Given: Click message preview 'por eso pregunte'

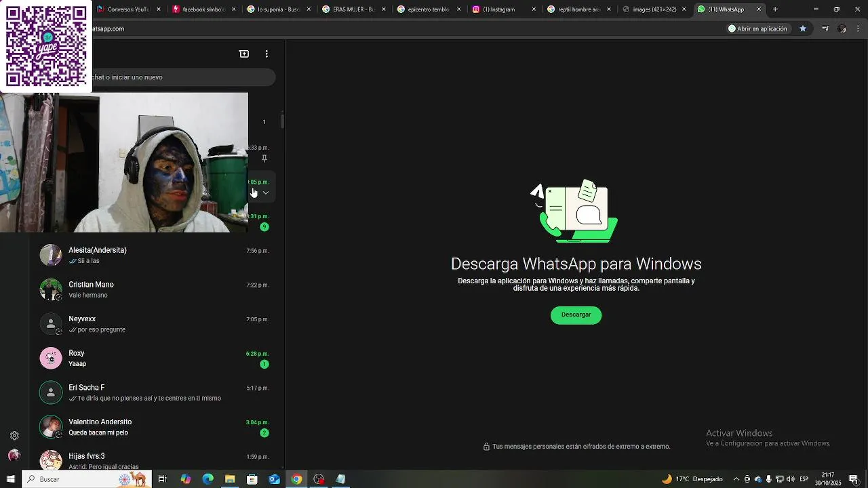Looking at the screenshot, I should click(102, 330).
